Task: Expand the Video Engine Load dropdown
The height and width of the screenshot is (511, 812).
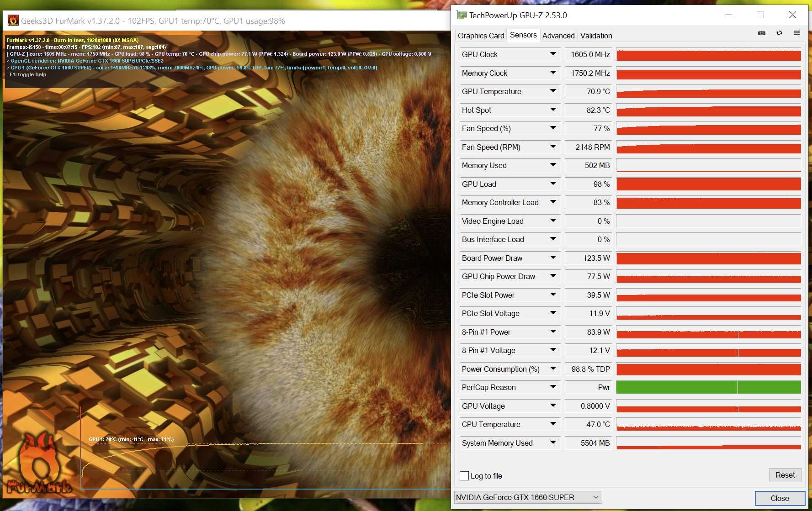Action: tap(553, 221)
